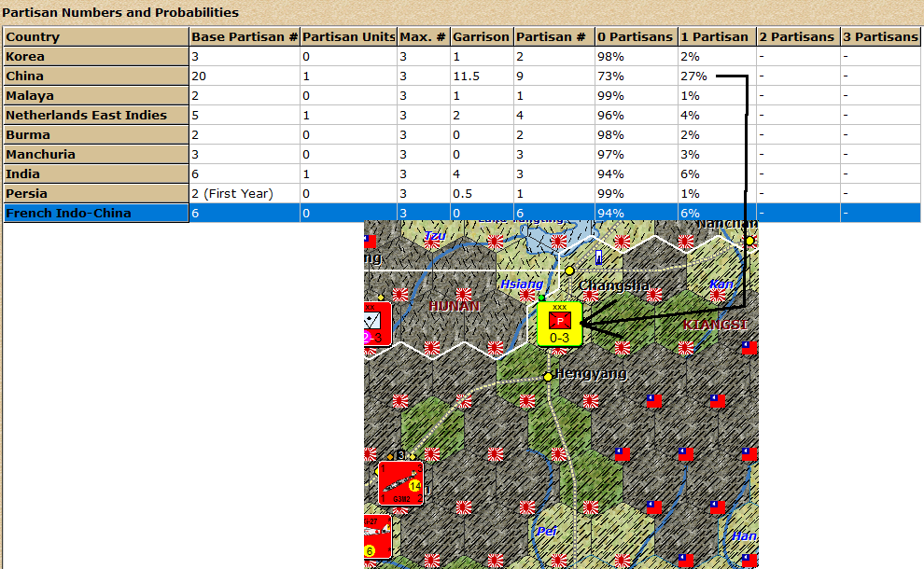Click the Nanchang city dot on map
Screen dimensions: 924x569
pos(749,241)
